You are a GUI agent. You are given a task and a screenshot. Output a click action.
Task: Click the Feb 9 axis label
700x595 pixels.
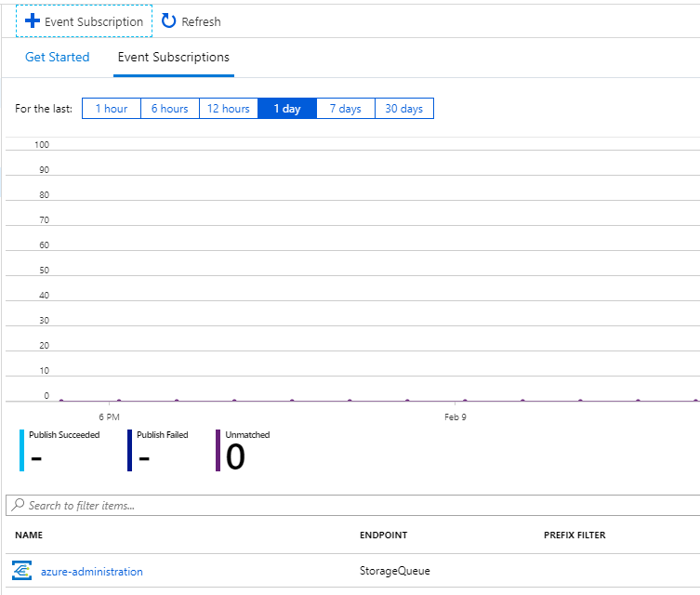(x=455, y=416)
